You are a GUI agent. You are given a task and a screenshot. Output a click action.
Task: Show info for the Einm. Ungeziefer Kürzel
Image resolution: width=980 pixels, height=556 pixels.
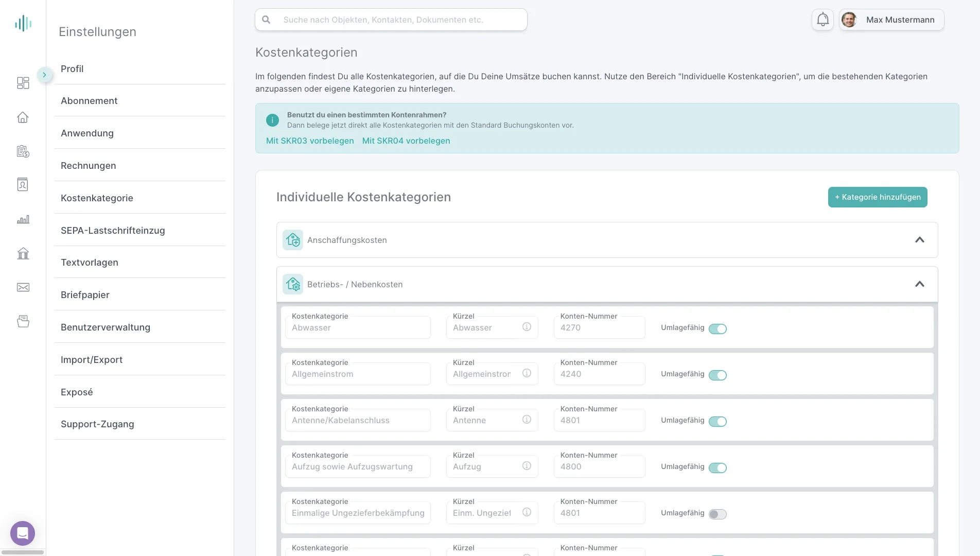527,512
